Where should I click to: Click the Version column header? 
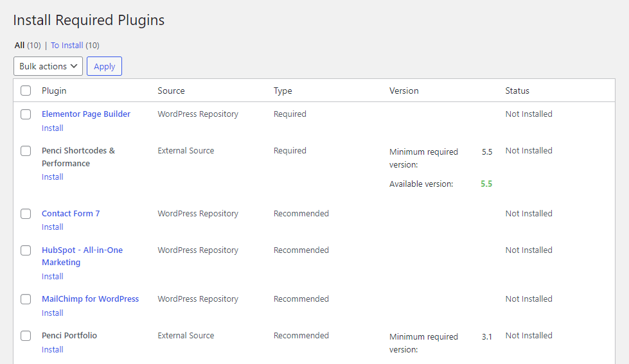[x=404, y=91]
